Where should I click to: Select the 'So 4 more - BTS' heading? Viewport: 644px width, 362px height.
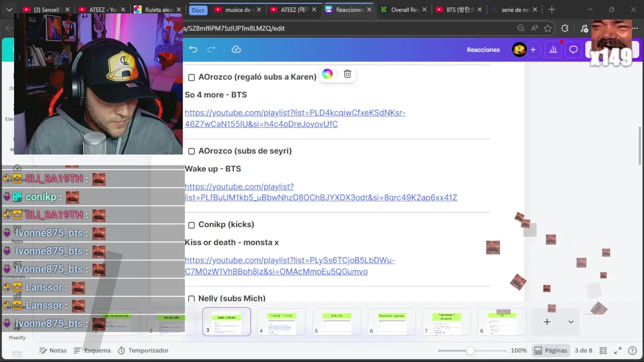(215, 95)
